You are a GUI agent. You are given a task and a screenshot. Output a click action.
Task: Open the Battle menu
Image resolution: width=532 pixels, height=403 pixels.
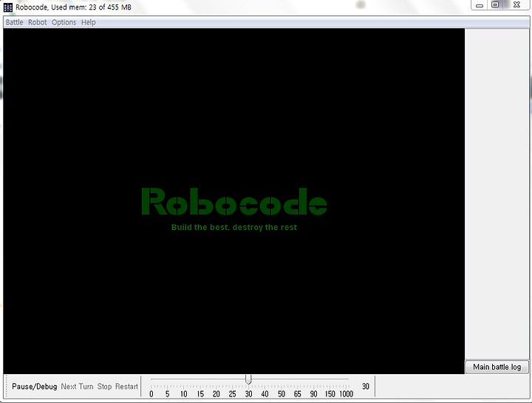click(x=14, y=22)
